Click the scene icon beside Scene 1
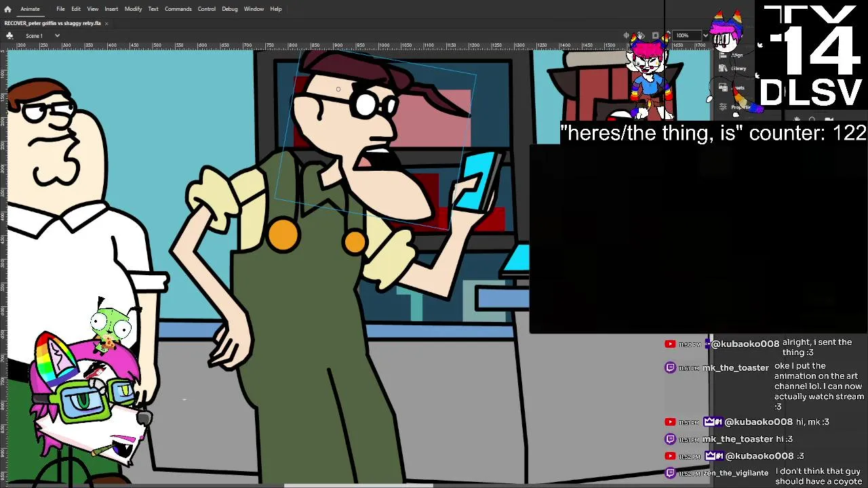This screenshot has height=488, width=868. click(9, 35)
